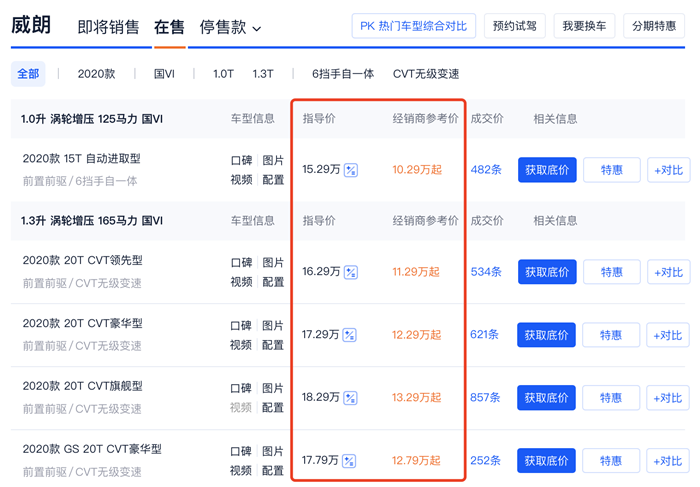Image resolution: width=700 pixels, height=487 pixels.
Task: Open 配置 for 20T CVT领先型
Action: (273, 282)
